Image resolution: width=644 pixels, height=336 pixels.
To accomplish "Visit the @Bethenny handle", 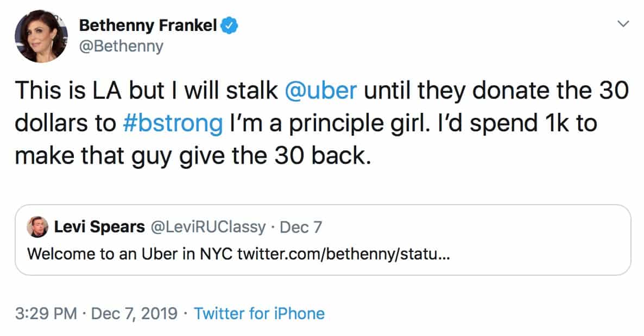I will click(121, 47).
